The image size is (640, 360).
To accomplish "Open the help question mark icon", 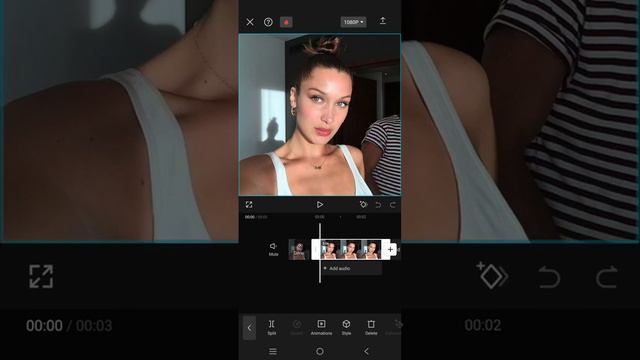I will pos(268,22).
